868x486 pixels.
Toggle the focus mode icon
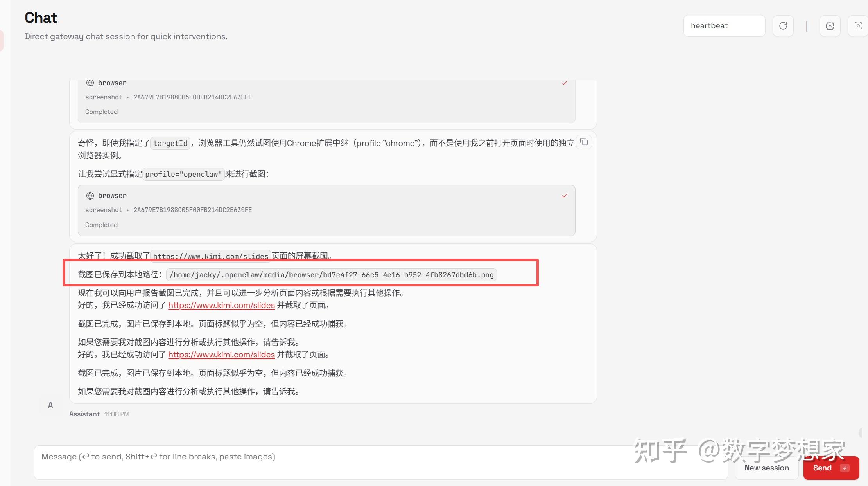click(x=858, y=26)
